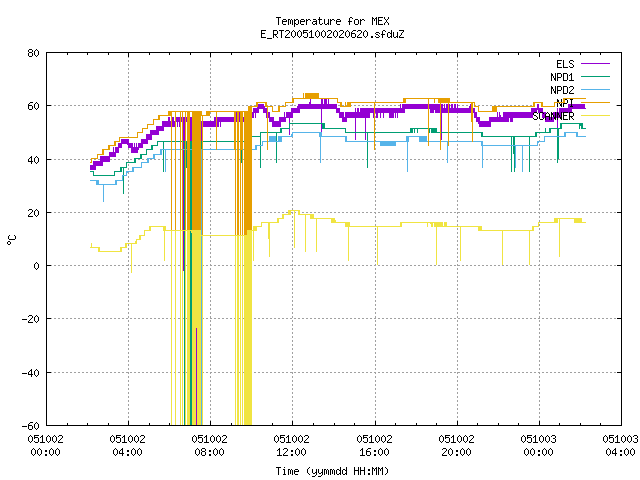Click the y-axis label 20
Viewport: 640px width, 480px height.
pyautogui.click(x=33, y=213)
